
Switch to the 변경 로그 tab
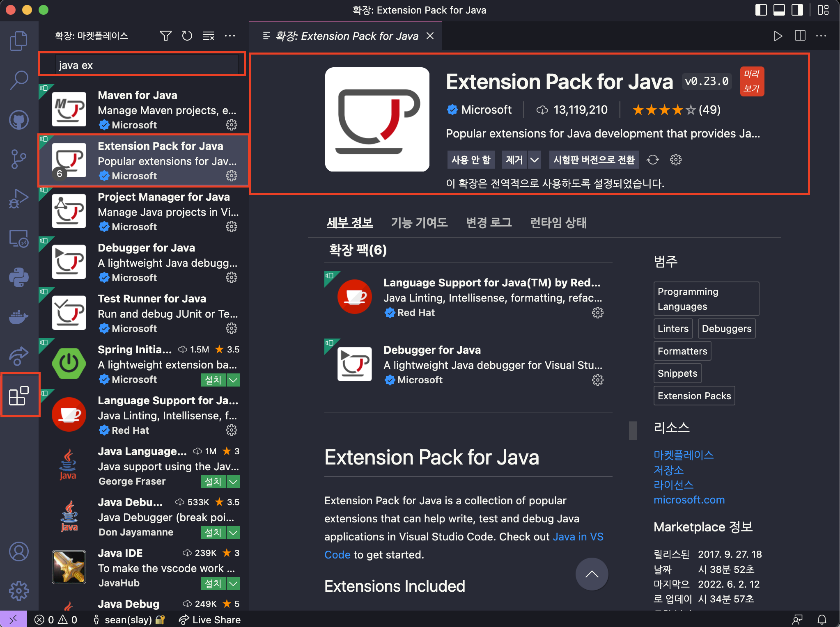489,222
